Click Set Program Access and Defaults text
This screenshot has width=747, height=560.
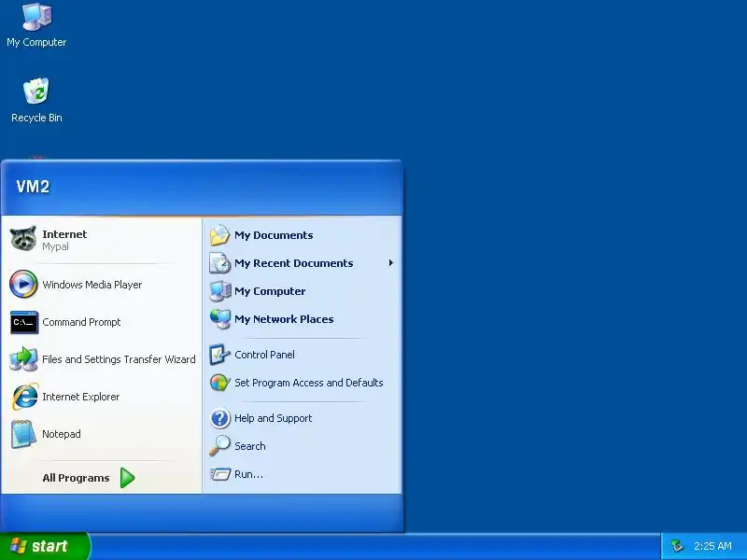[x=309, y=383]
